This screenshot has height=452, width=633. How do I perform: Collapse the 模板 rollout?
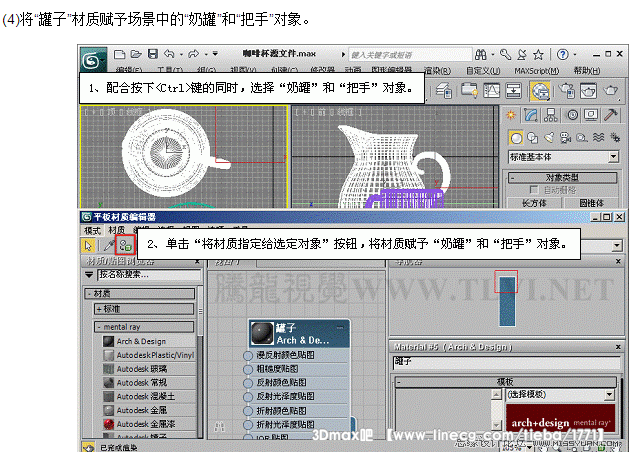505,382
